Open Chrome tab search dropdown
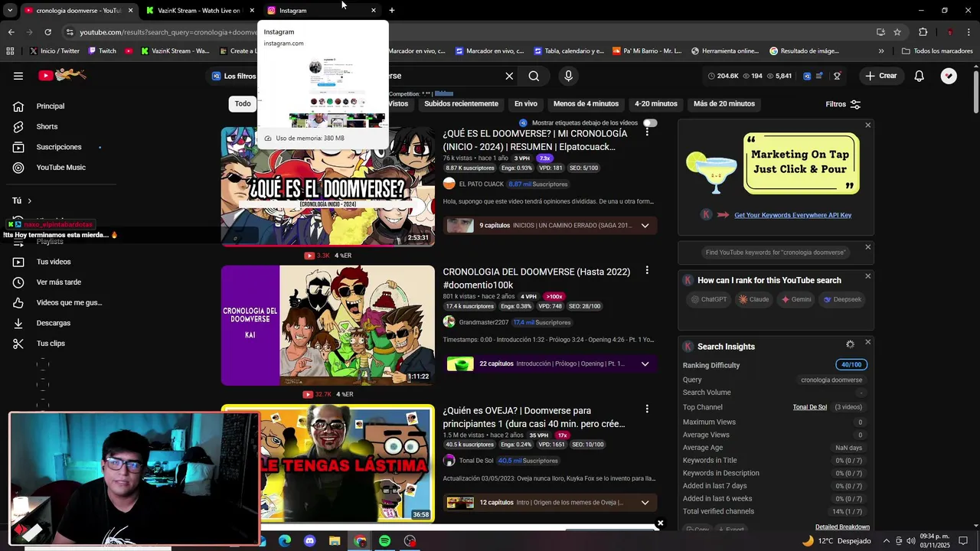The height and width of the screenshot is (551, 980). (10, 10)
